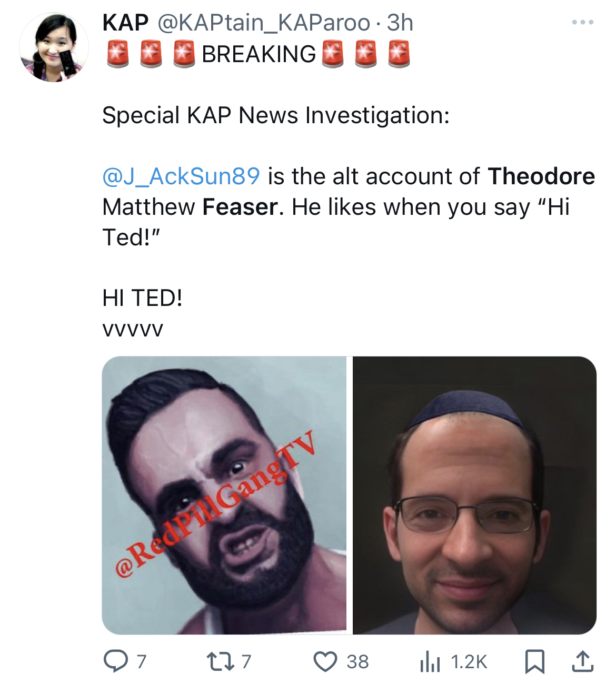Viewport: 616px width, 684px height.
Task: Open the three-dot more options menu
Action: 583,22
